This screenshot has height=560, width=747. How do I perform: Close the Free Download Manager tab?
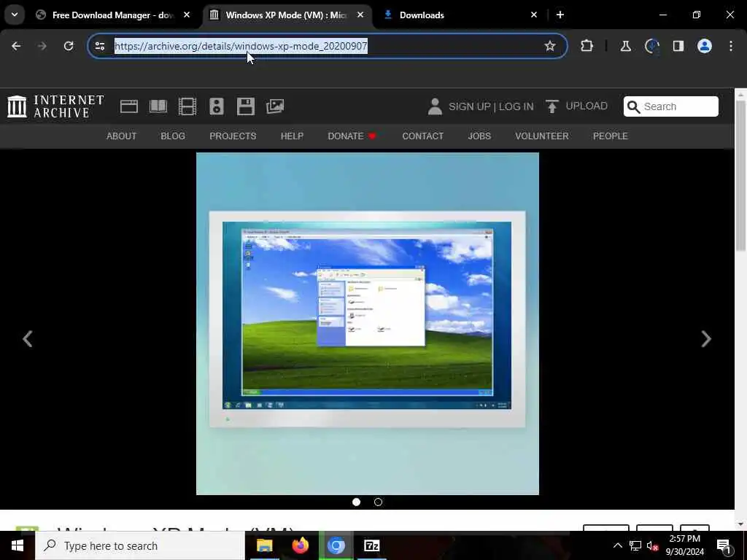tap(187, 15)
